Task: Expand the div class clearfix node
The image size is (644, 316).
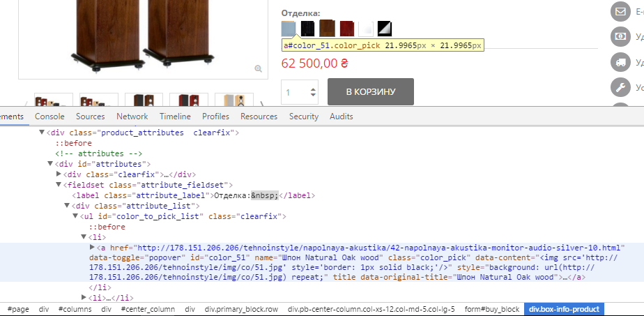Action: pos(59,174)
